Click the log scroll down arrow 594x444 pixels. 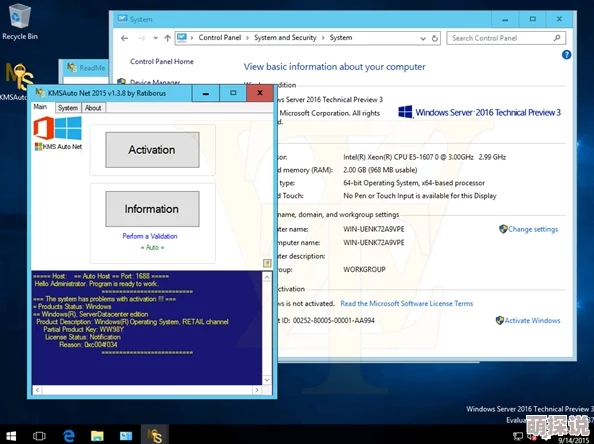(267, 380)
